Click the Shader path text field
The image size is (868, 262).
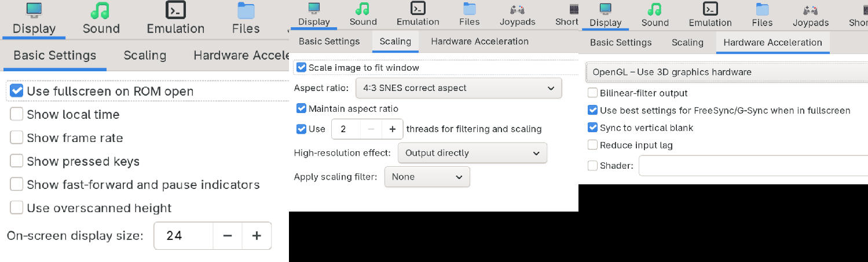pos(753,166)
